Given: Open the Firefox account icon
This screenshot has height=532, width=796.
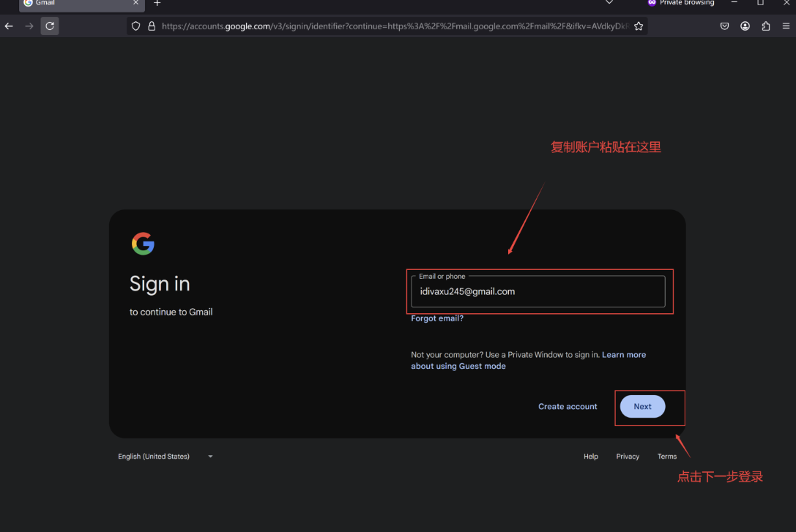Looking at the screenshot, I should (x=745, y=26).
